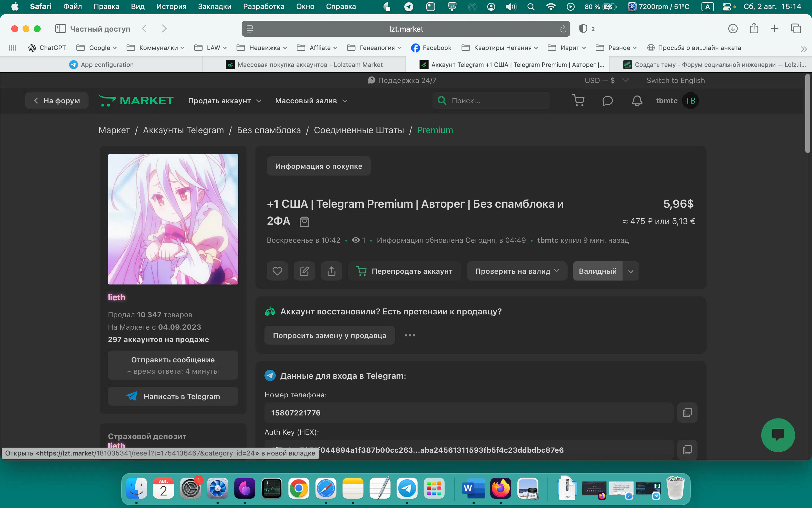
Task: Open Safari downloads icon
Action: coord(732,29)
